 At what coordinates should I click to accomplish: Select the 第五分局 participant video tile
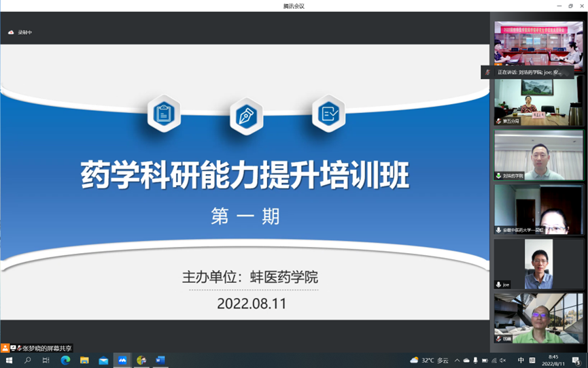click(x=538, y=102)
